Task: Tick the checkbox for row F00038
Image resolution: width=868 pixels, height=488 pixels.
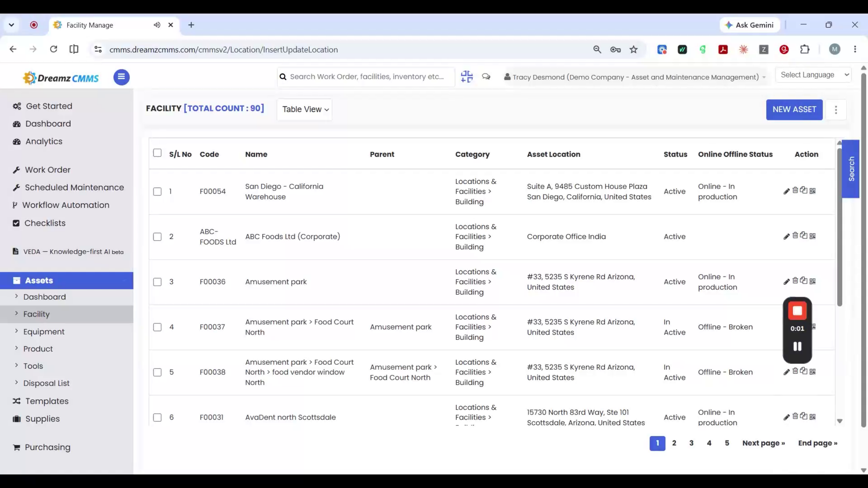Action: 157,372
